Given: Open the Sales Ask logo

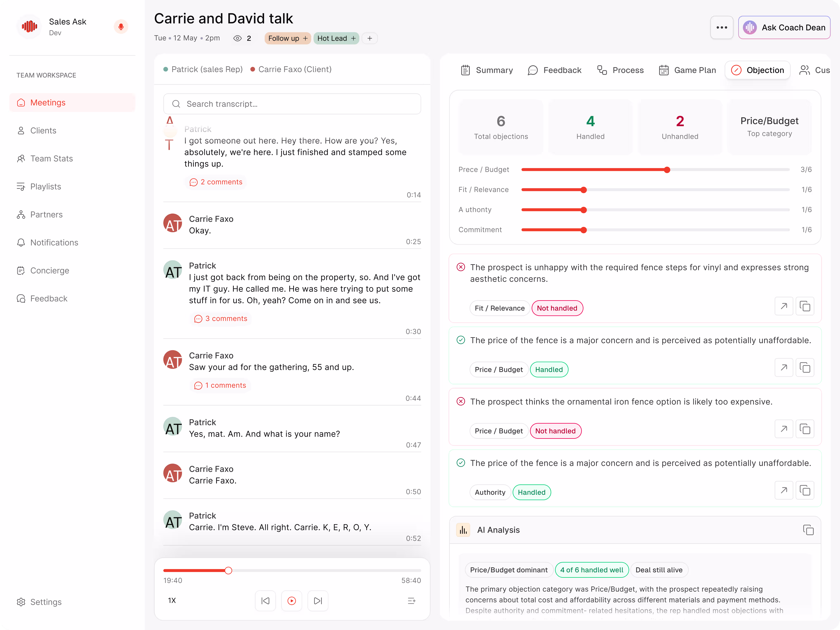Looking at the screenshot, I should tap(29, 27).
